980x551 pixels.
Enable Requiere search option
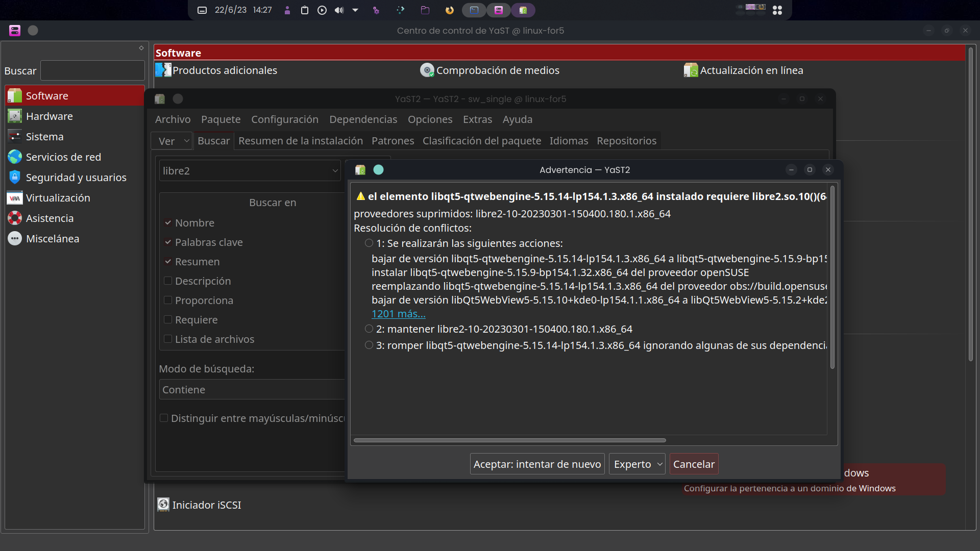click(x=168, y=320)
